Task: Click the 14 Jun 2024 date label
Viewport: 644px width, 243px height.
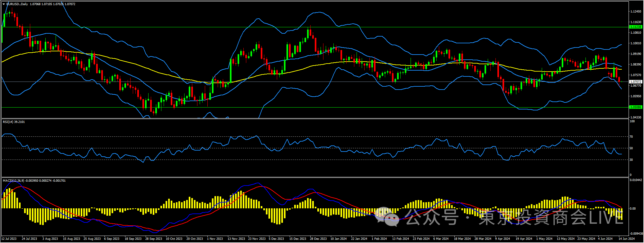Action: [x=627, y=239]
